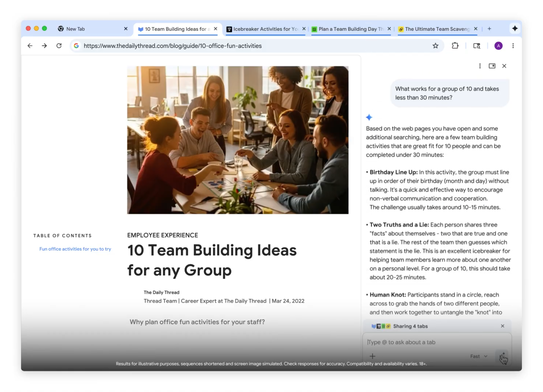The image size is (543, 392).
Task: Open the Chrome Extensions puzzle icon
Action: pyautogui.click(x=455, y=46)
